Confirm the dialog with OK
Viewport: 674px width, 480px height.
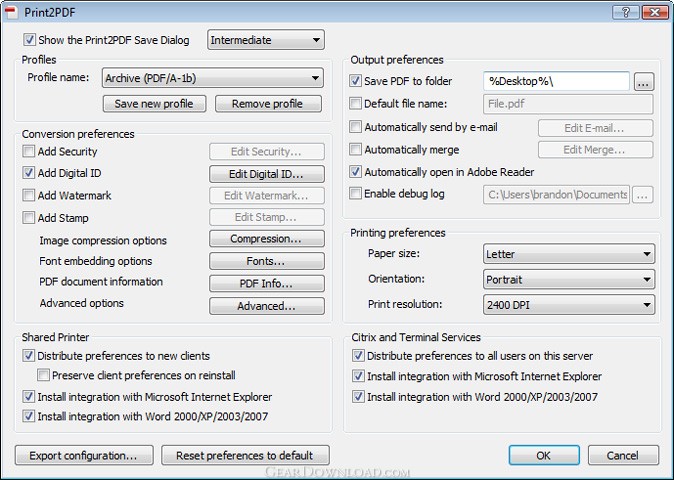544,456
